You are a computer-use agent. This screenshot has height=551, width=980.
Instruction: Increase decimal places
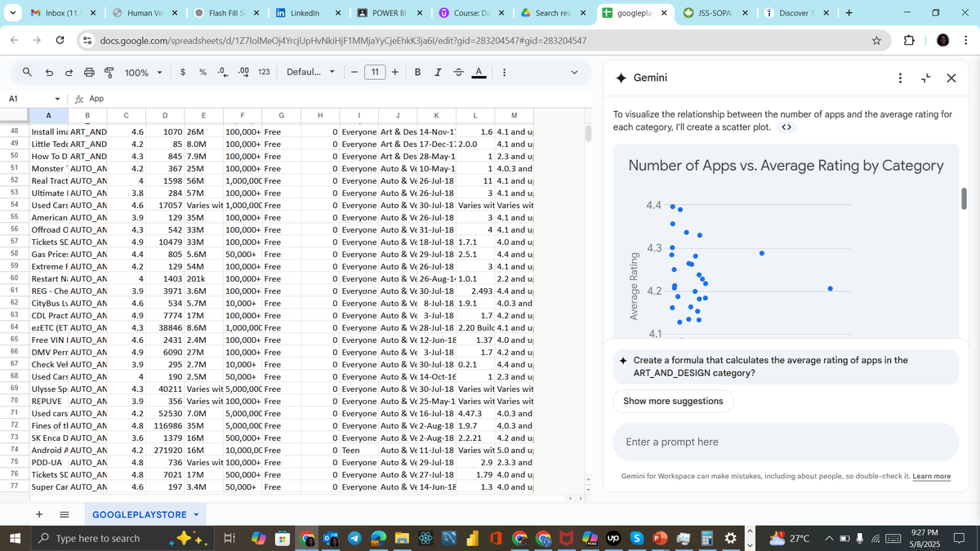[x=243, y=73]
